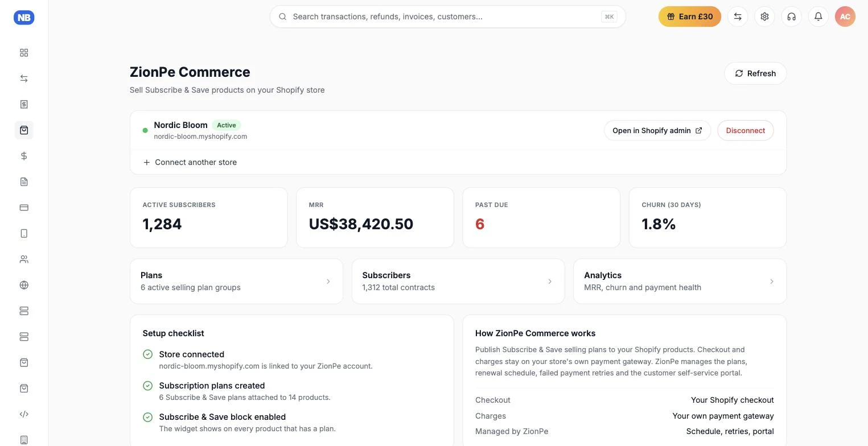
Task: Click the How ZionPe Commerce works heading
Action: pos(535,333)
